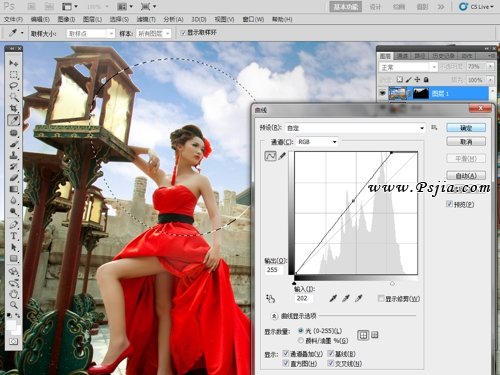Image resolution: width=500 pixels, height=375 pixels.
Task: Choose pencil draw-curve mode in Curves dialog
Action: tap(282, 156)
